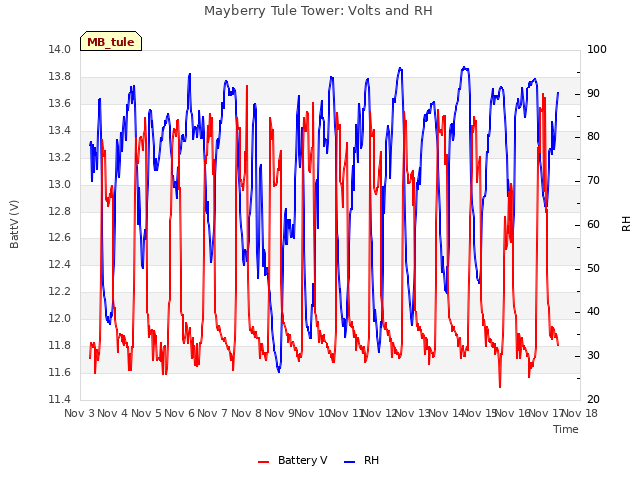Click the 13.0 voltage tick label
The image size is (640, 480).
pos(60,184)
